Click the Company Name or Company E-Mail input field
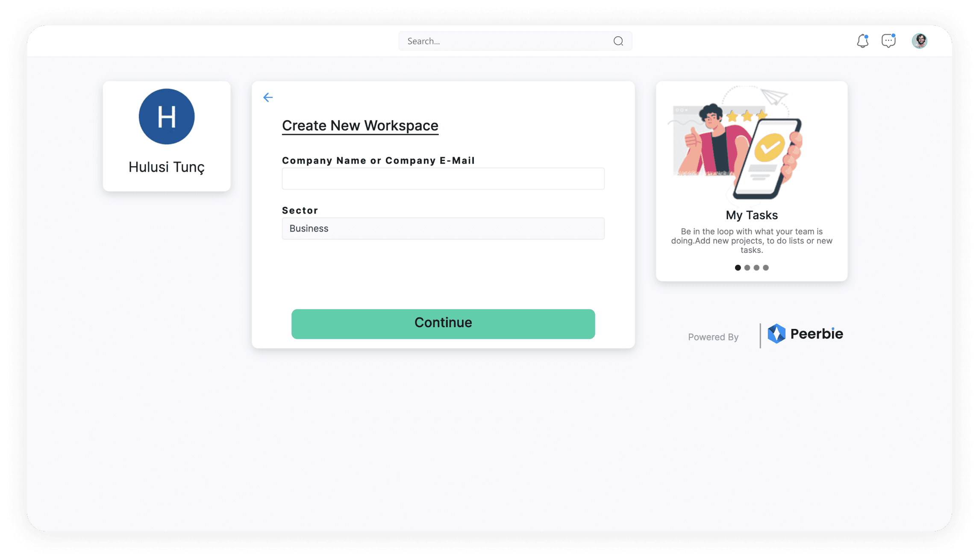 tap(443, 179)
